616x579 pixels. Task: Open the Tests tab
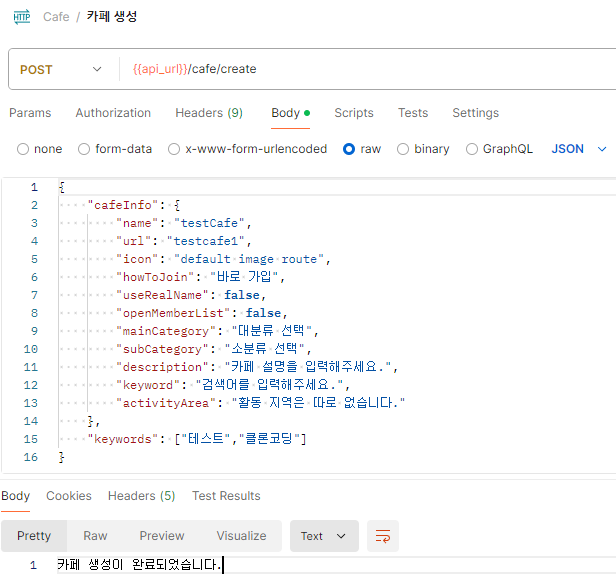413,113
